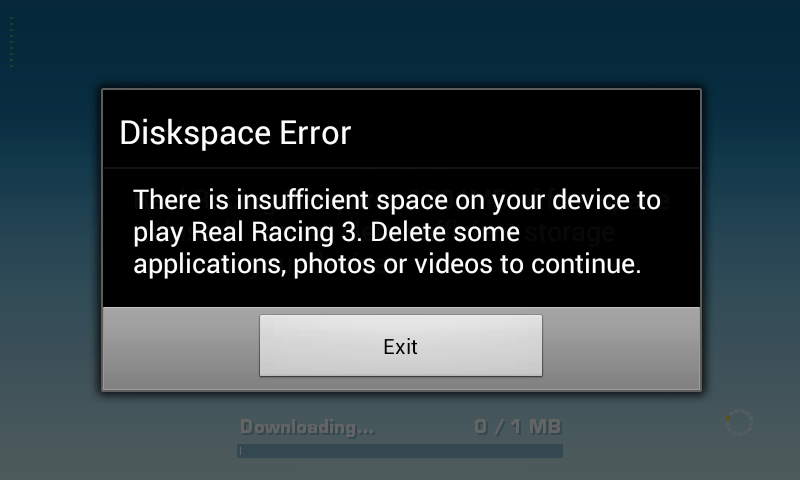Click the gray bar right of Exit
The height and width of the screenshot is (480, 800).
tap(621, 348)
